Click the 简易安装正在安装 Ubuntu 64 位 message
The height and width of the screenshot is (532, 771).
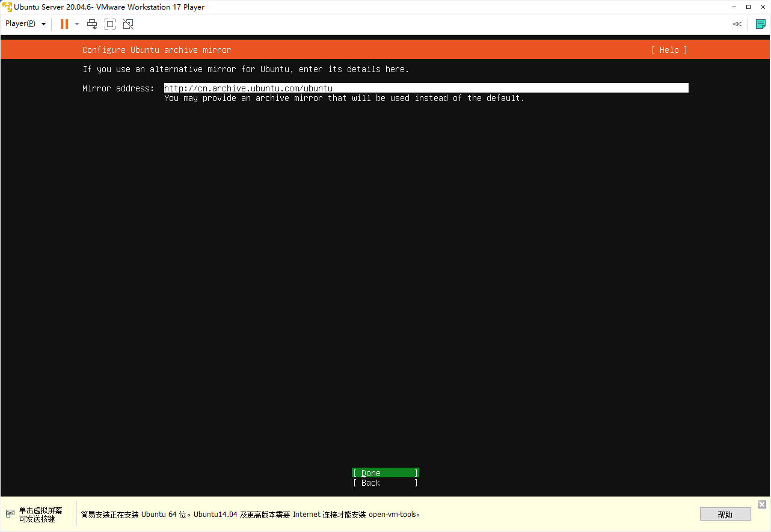pyautogui.click(x=251, y=515)
